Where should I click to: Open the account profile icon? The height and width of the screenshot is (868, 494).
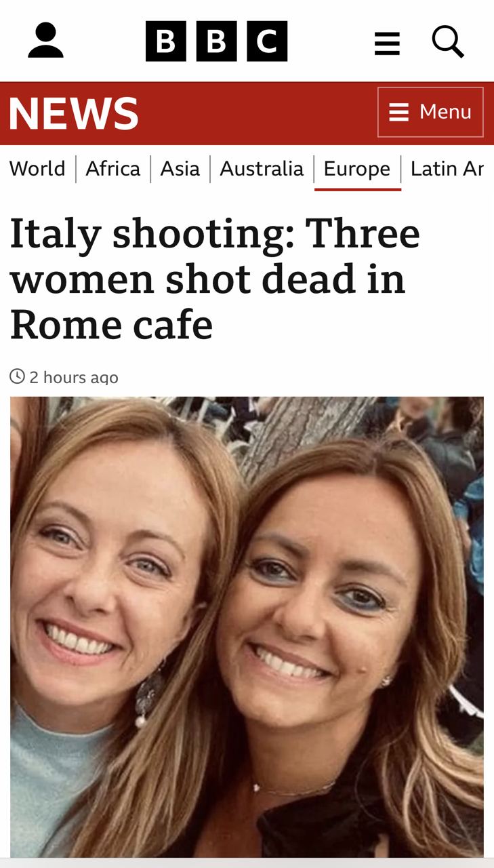(45, 41)
